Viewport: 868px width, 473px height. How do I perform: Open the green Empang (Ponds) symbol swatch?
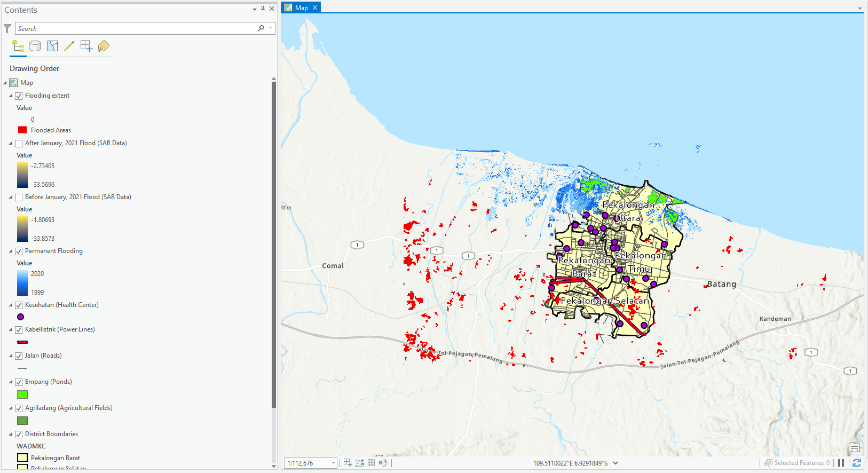coord(22,395)
